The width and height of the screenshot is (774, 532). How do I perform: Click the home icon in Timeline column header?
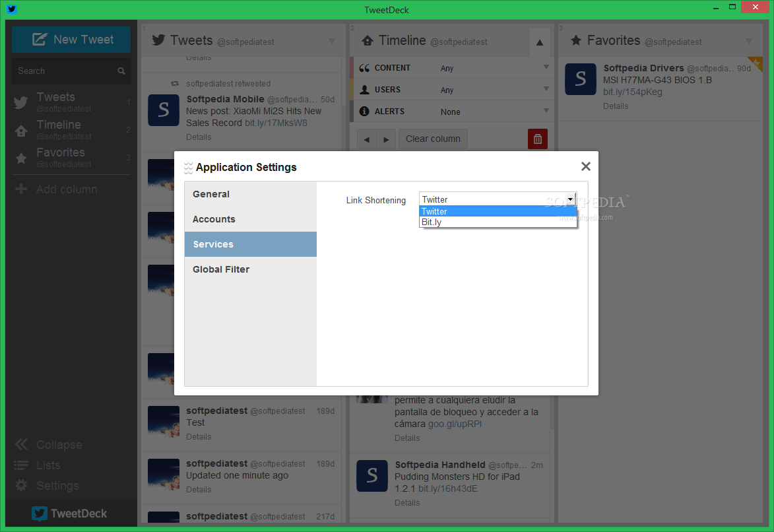pos(368,40)
